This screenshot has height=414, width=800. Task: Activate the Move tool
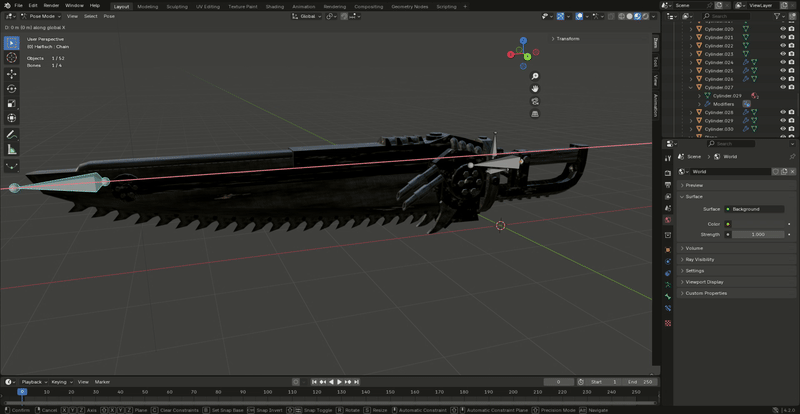pos(12,74)
